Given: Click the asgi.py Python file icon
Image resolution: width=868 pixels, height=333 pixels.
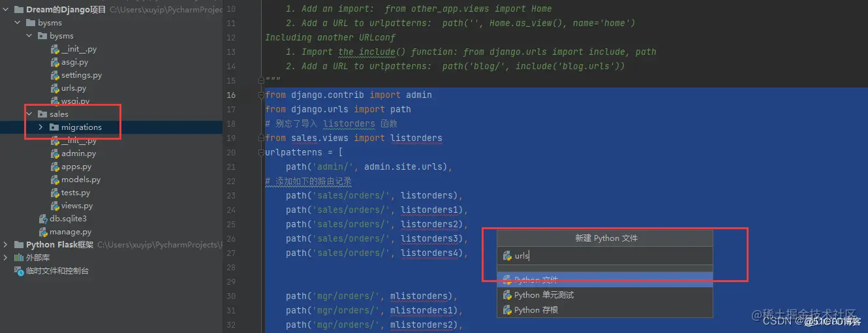Looking at the screenshot, I should click(55, 62).
